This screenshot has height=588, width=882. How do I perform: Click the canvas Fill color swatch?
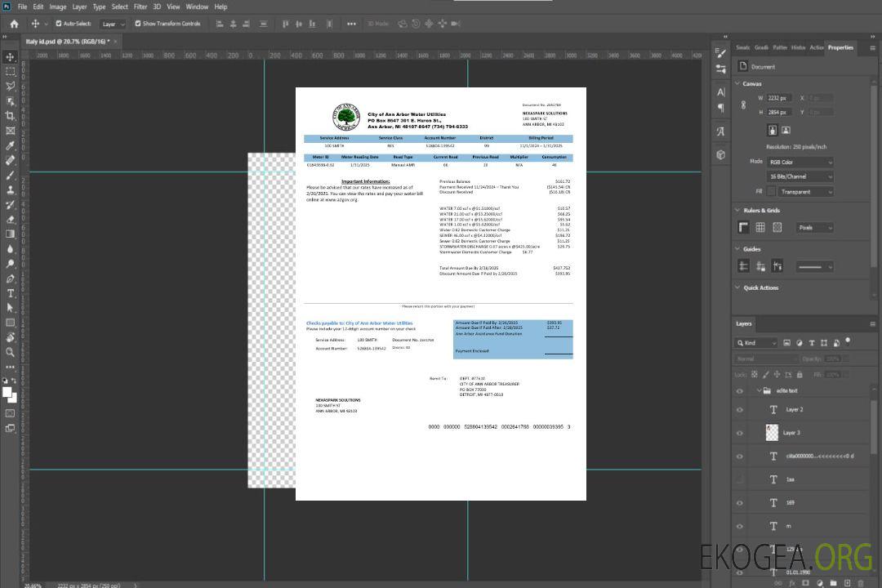(771, 192)
